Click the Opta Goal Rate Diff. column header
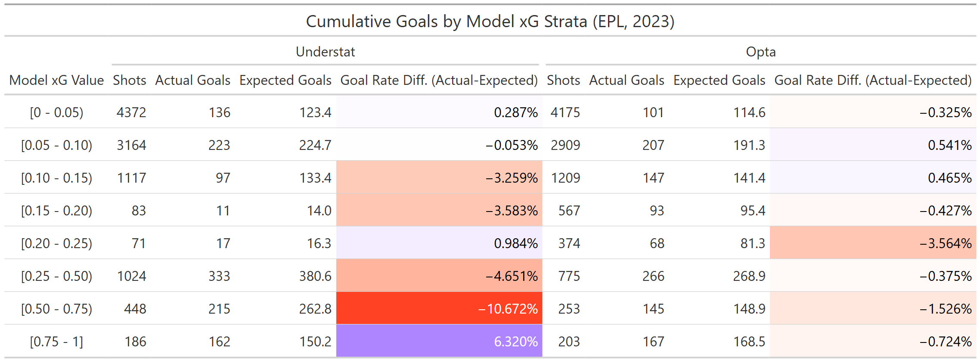The height and width of the screenshot is (361, 980). pos(873,81)
